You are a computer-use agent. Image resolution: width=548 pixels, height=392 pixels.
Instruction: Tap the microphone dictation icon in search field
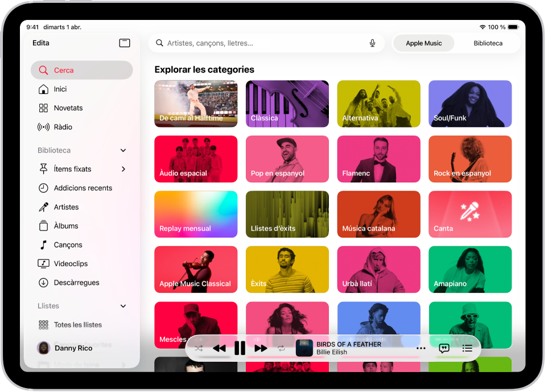pyautogui.click(x=373, y=43)
